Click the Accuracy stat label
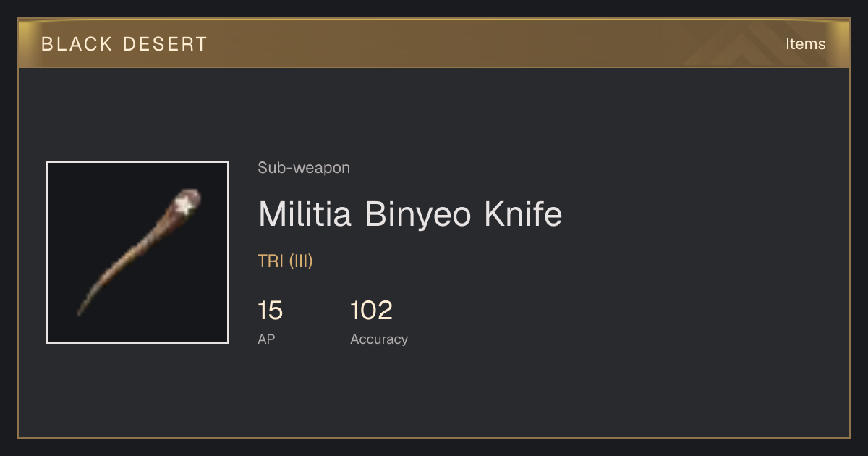This screenshot has width=868, height=456. pos(379,339)
